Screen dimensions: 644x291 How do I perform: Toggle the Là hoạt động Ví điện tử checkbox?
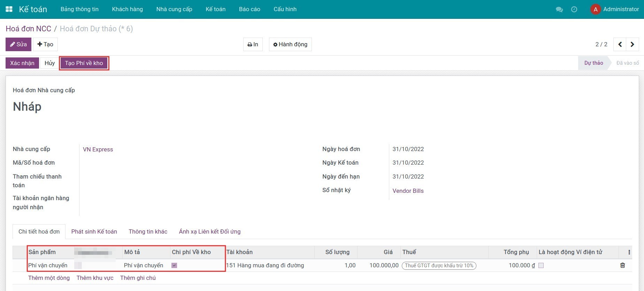click(x=541, y=265)
